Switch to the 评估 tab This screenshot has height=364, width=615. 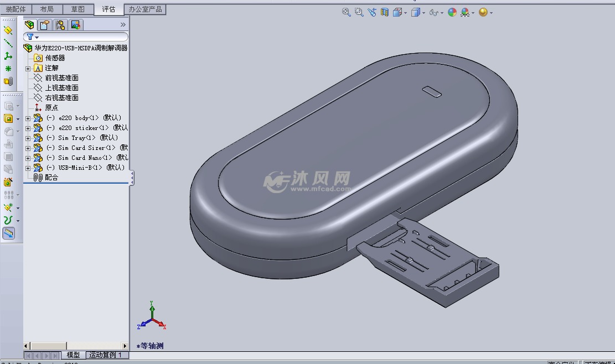(108, 9)
